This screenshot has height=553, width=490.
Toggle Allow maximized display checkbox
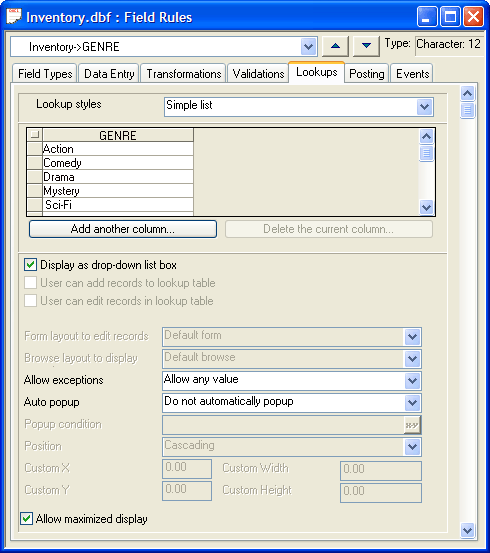(x=26, y=518)
